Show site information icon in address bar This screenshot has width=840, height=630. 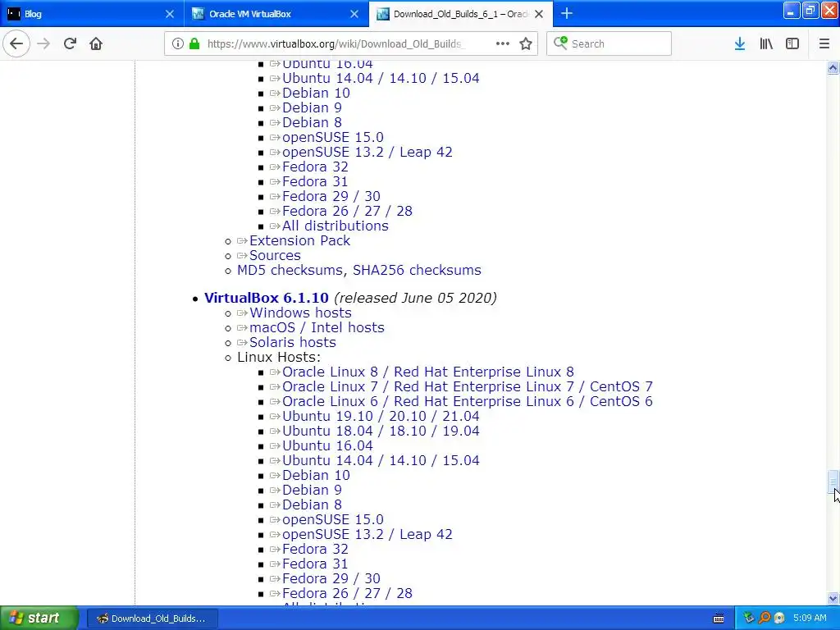[178, 43]
